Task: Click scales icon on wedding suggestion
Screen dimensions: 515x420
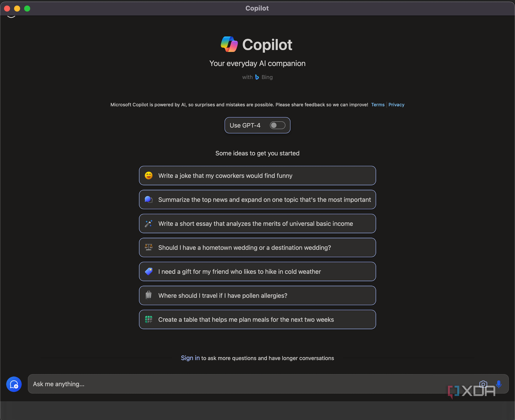Action: point(149,248)
